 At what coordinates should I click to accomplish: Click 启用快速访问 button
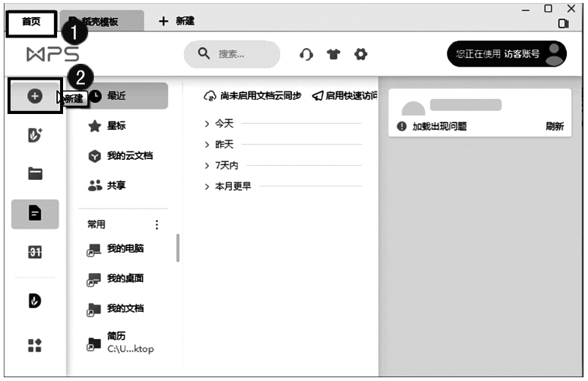(x=345, y=96)
